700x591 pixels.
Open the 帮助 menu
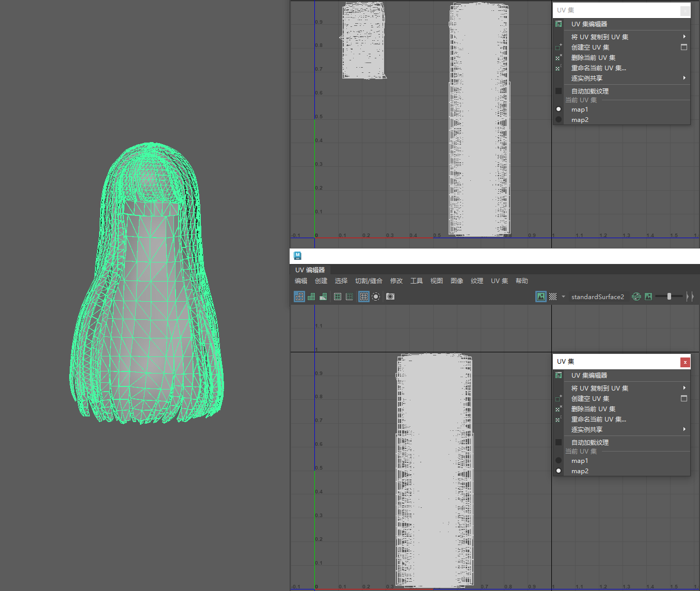click(x=522, y=281)
